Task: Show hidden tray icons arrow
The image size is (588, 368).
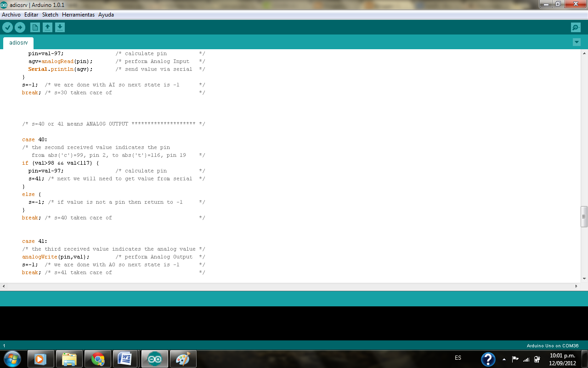Action: pos(504,359)
